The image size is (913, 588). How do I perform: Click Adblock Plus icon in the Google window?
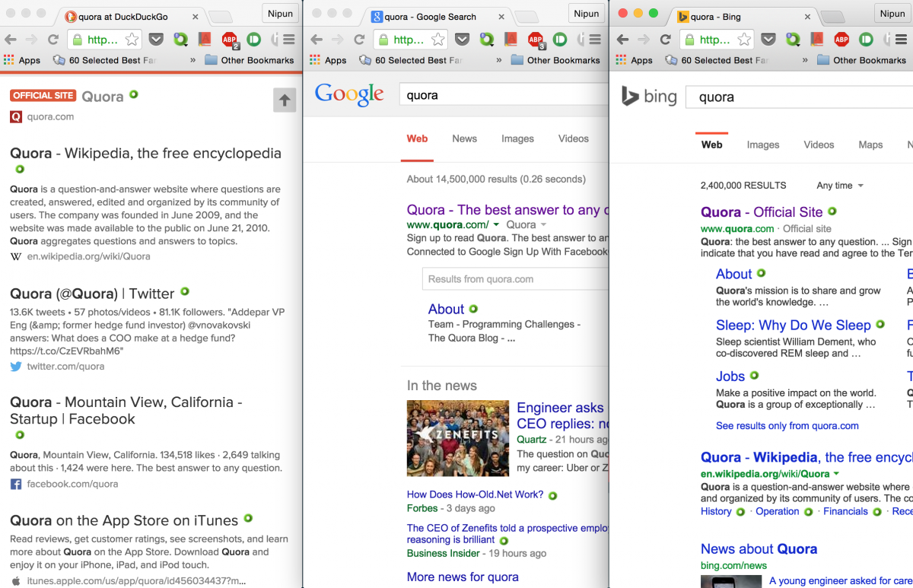(536, 40)
